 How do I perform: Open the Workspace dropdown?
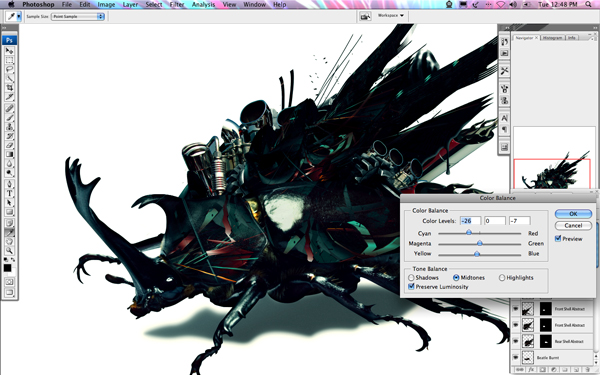[391, 16]
